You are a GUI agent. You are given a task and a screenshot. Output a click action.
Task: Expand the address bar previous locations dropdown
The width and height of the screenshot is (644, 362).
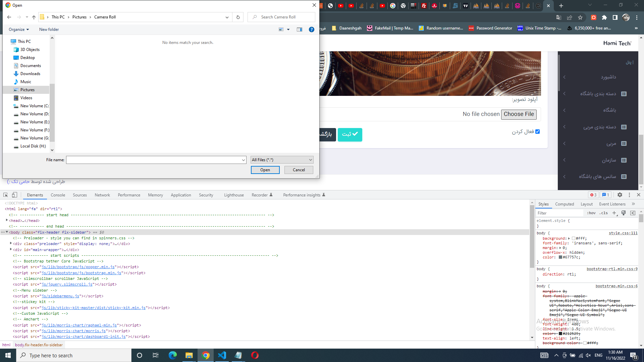[x=227, y=17]
